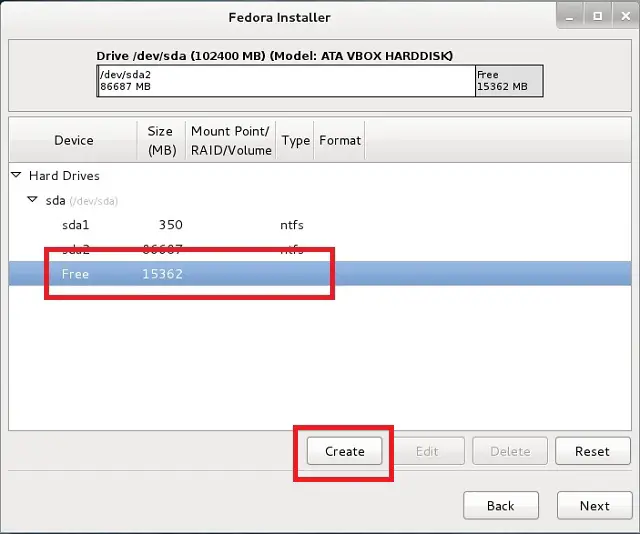
Task: Reset the partition layout with Reset
Action: click(592, 451)
